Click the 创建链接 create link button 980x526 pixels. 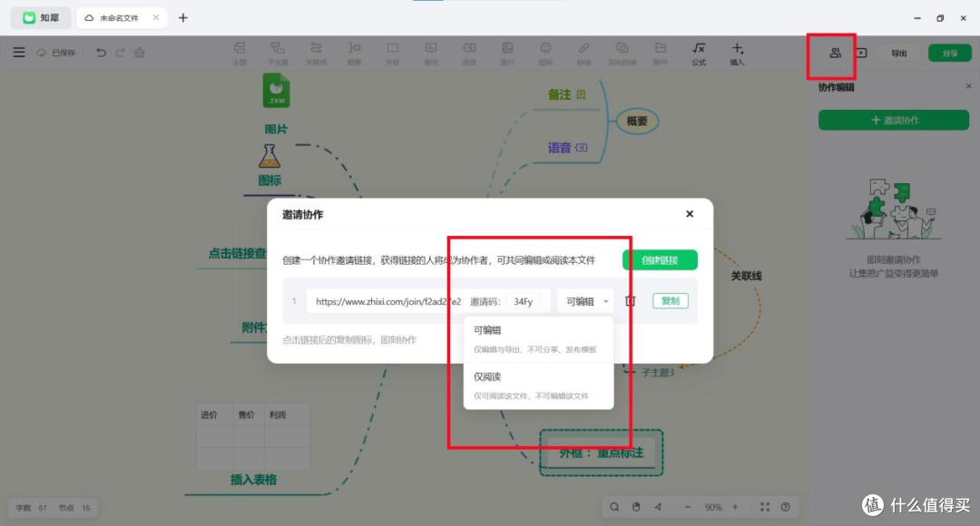coord(660,260)
